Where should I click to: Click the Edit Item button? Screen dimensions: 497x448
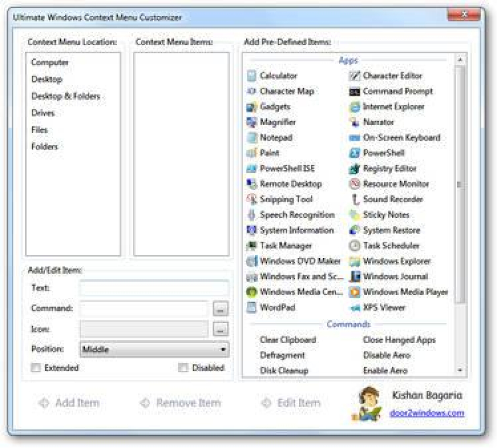[x=291, y=403]
